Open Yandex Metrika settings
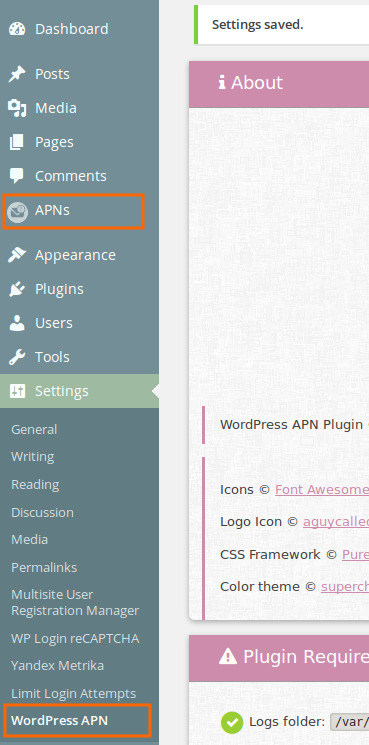This screenshot has height=745, width=369. tap(57, 666)
